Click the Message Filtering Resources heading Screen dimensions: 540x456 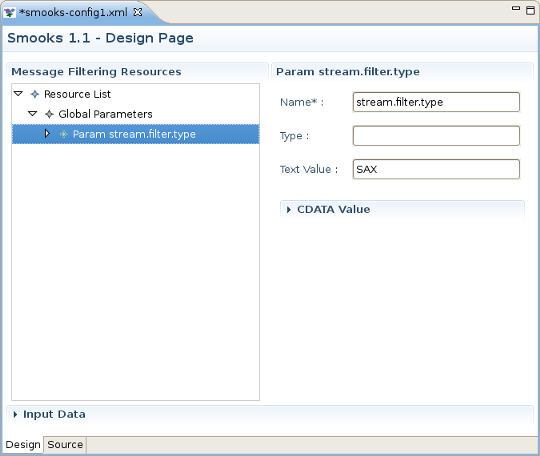click(96, 72)
